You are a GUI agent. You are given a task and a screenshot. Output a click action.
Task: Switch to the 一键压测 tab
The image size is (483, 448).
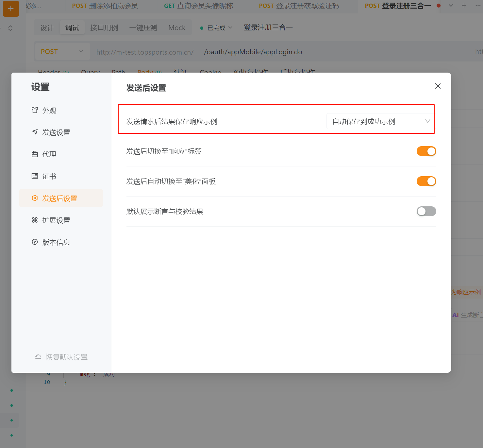point(143,28)
